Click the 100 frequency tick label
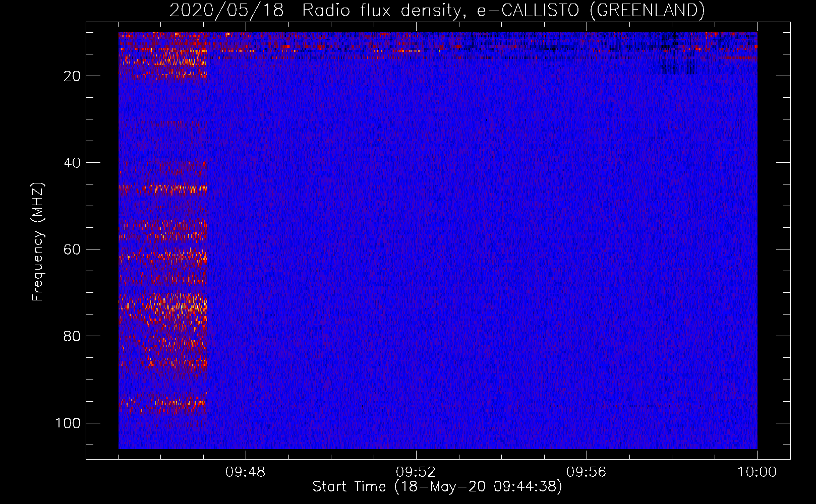Screen dimensions: 816x504 click(68, 423)
